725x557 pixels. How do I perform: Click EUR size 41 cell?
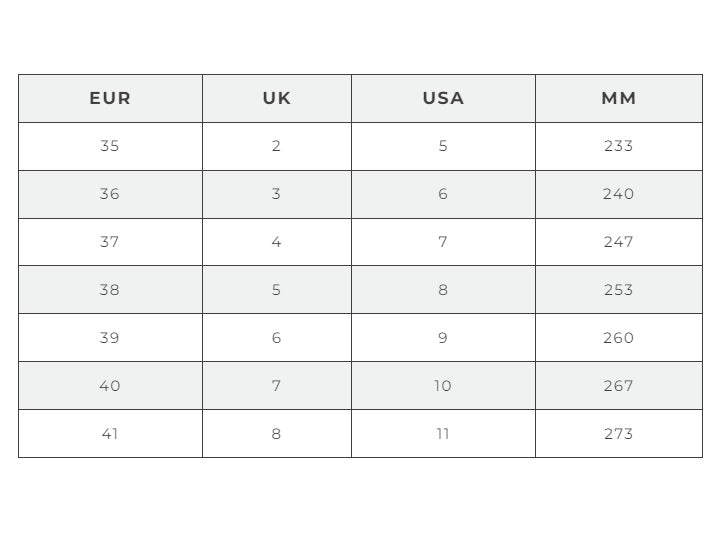click(110, 434)
